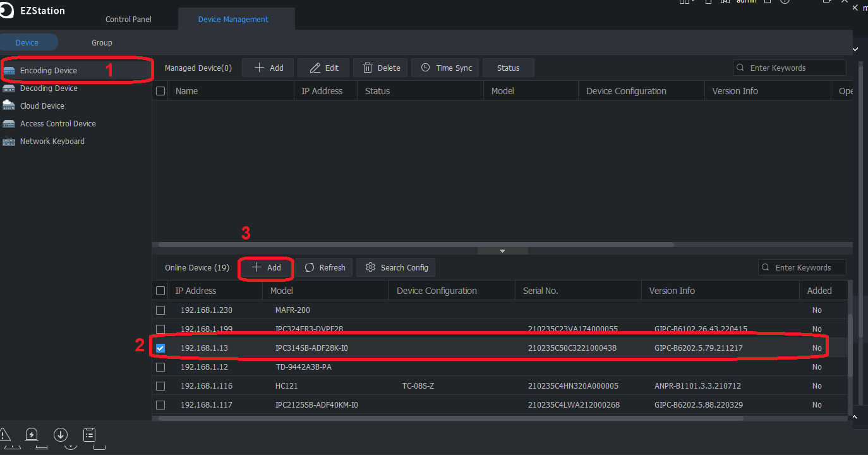868x455 pixels.
Task: Uncheck the 192.168.1.13 device checkbox
Action: [160, 348]
